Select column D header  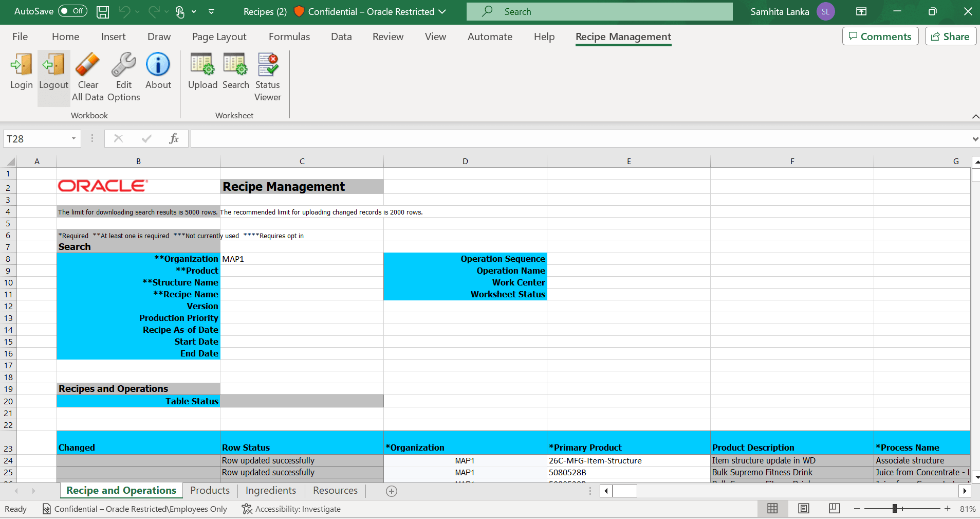tap(465, 162)
